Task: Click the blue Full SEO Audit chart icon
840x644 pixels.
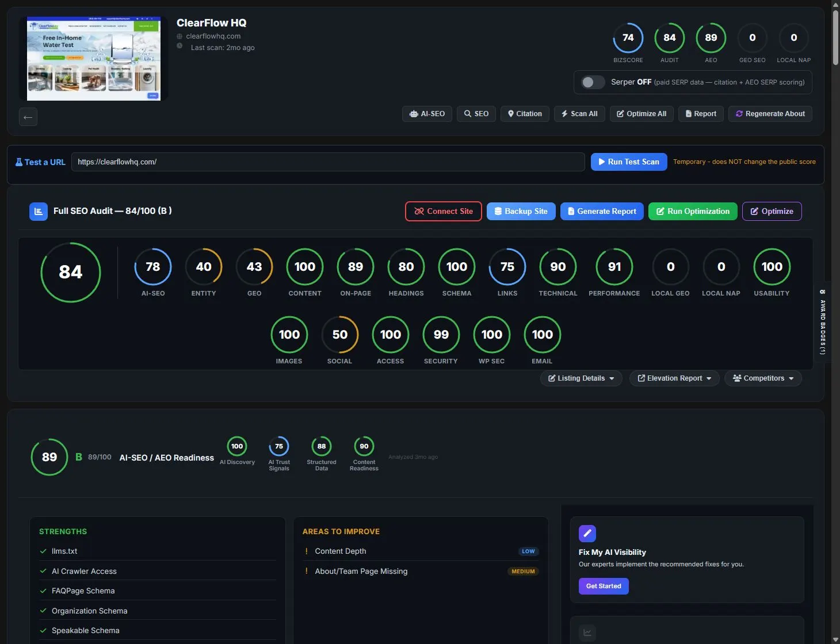Action: (x=39, y=211)
